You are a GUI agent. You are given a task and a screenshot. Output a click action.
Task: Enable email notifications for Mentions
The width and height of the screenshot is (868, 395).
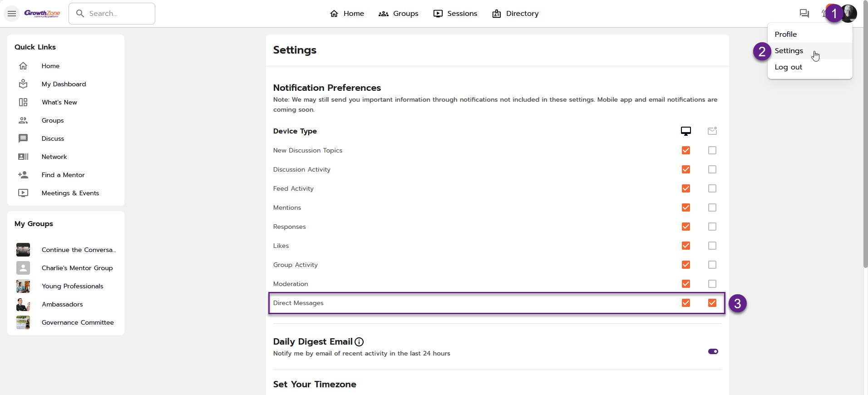[712, 207]
